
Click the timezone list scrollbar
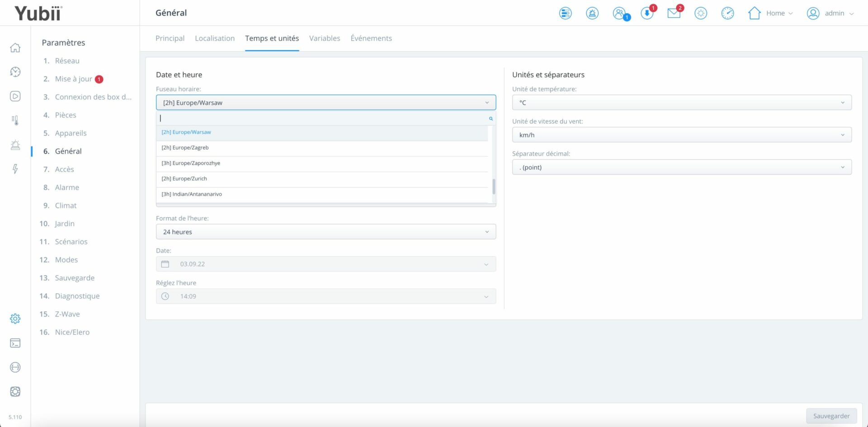(494, 186)
